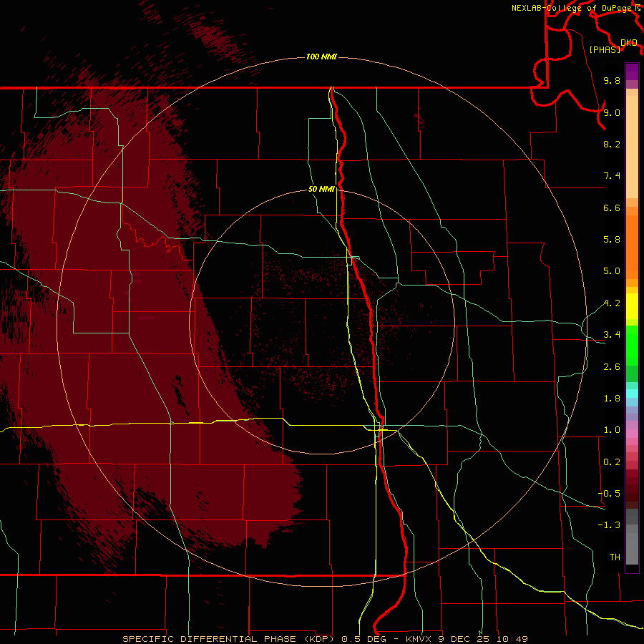Click the 6.6 scale value label
Viewport: 644px width, 644px height.
coord(612,208)
